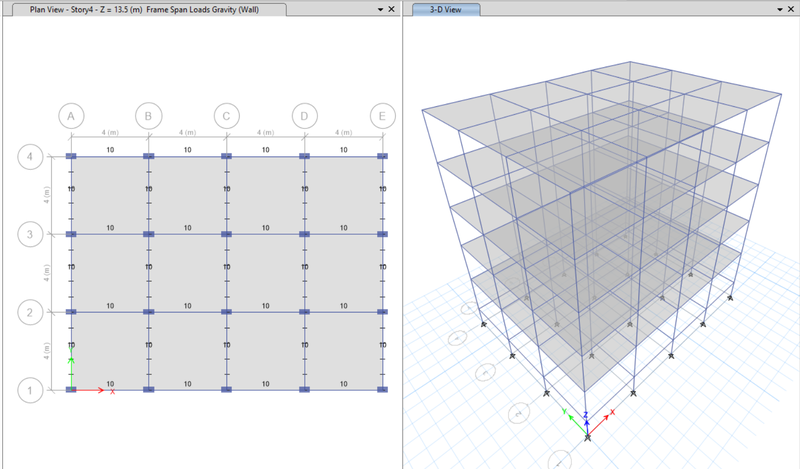800x469 pixels.
Task: Close the Plan View window
Action: [x=391, y=9]
